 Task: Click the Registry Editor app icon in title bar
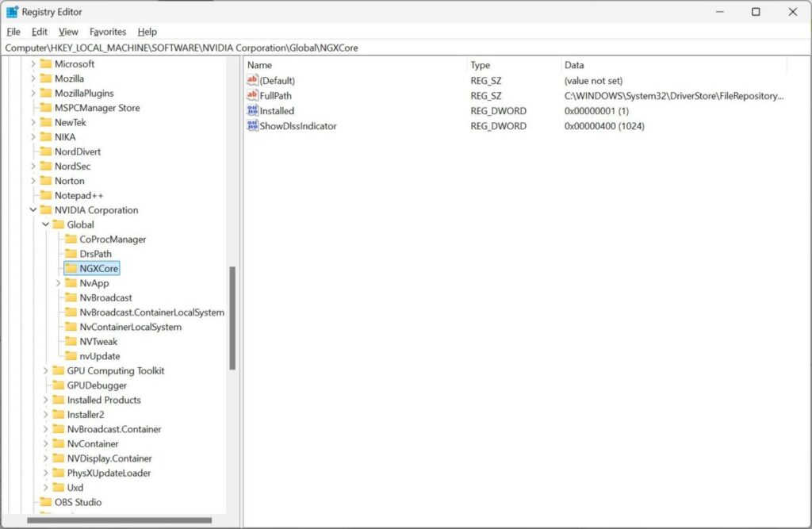pyautogui.click(x=12, y=11)
